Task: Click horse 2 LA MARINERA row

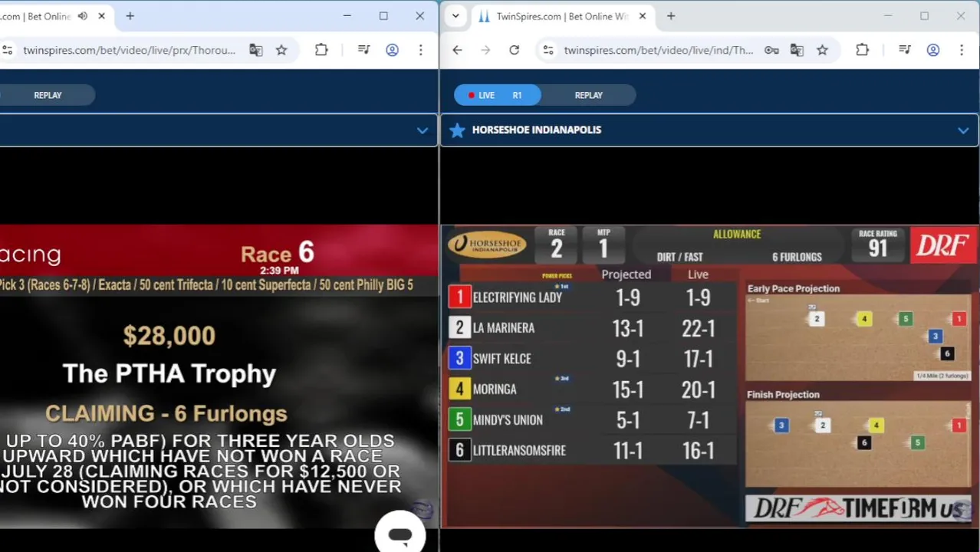Action: coord(591,328)
